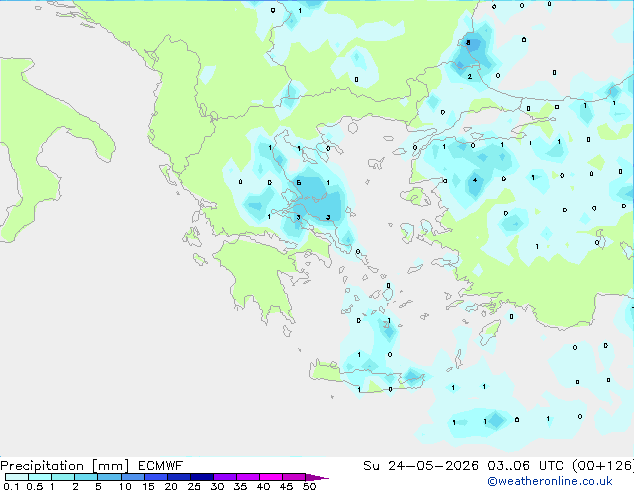Click the '30' legend scale label
Image resolution: width=634 pixels, height=490 pixels.
(x=218, y=486)
